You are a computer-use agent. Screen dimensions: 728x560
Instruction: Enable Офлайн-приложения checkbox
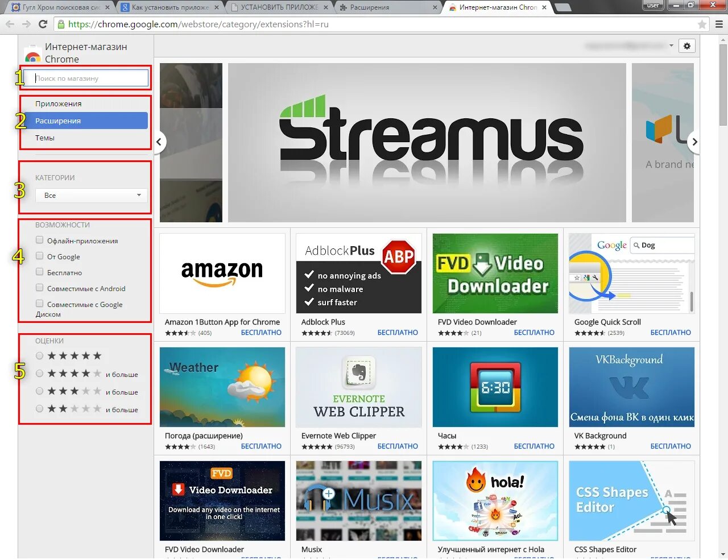pyautogui.click(x=39, y=240)
